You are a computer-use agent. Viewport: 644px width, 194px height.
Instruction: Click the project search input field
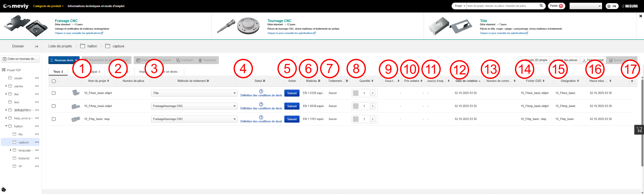(x=502, y=6)
